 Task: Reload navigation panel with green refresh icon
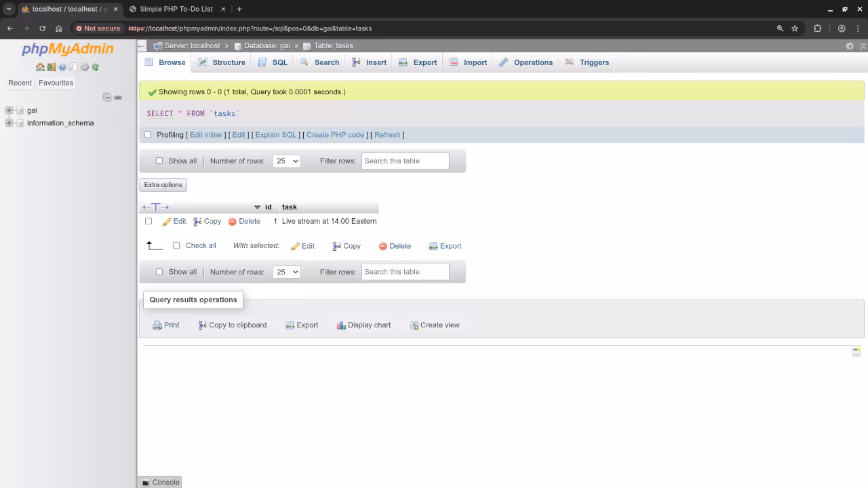[x=96, y=67]
